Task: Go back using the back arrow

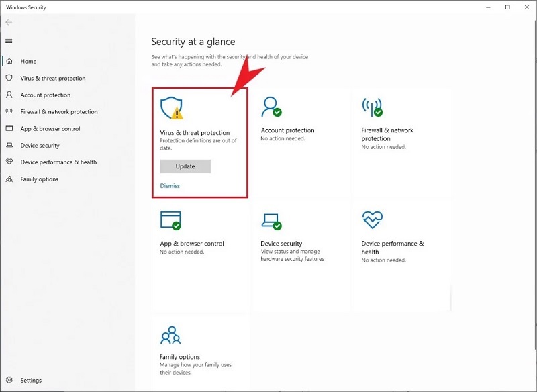Action: click(9, 22)
